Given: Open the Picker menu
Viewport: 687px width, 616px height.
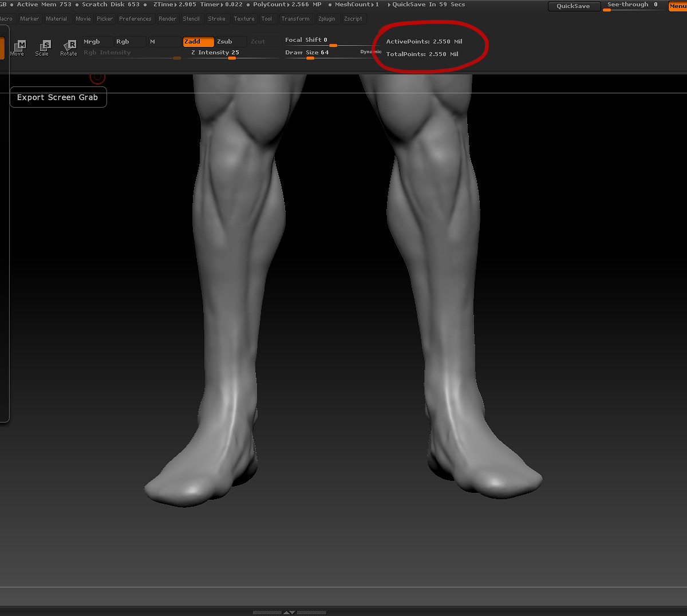Looking at the screenshot, I should [x=105, y=19].
